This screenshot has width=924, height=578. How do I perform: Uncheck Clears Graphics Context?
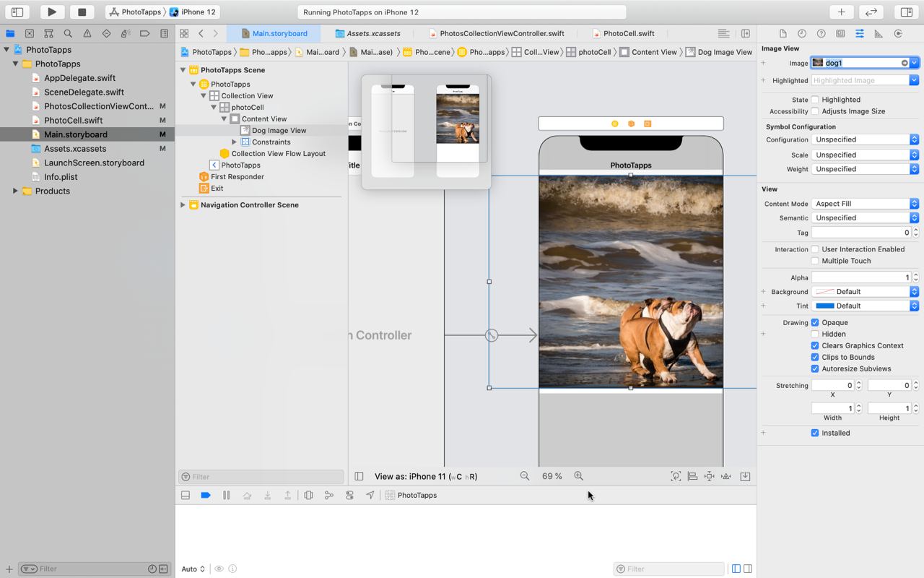[815, 345]
